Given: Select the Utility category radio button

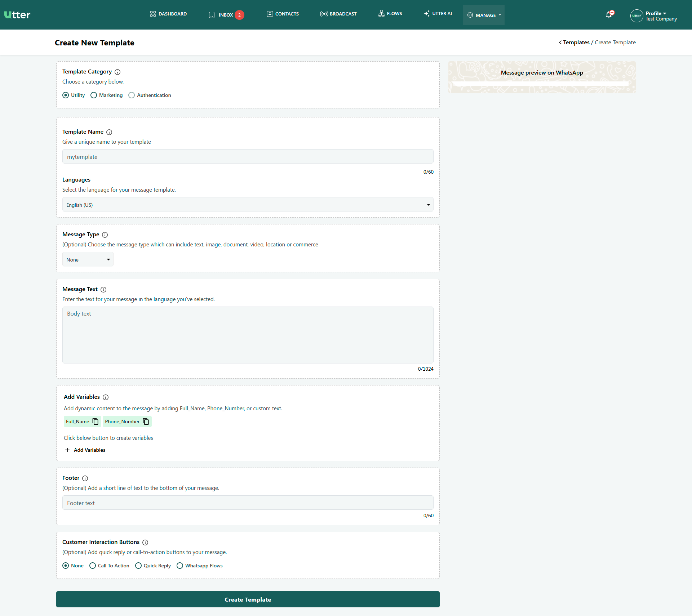Looking at the screenshot, I should (x=66, y=95).
